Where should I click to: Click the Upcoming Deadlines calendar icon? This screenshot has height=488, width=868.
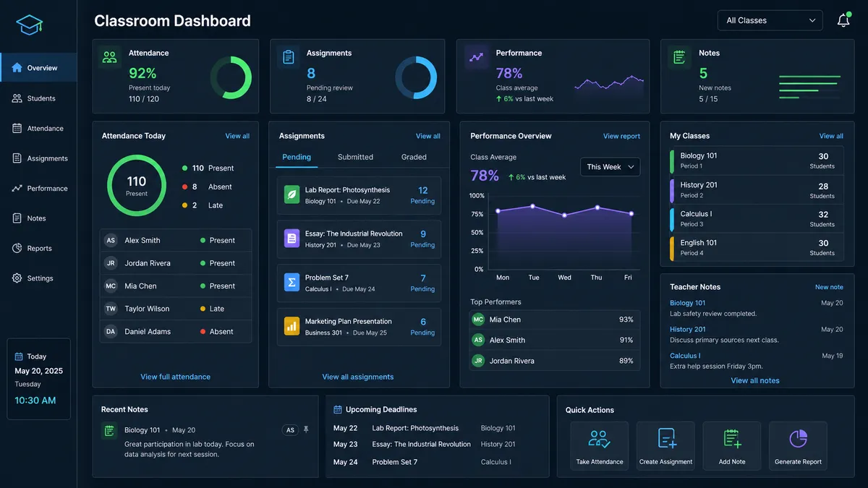(x=337, y=410)
